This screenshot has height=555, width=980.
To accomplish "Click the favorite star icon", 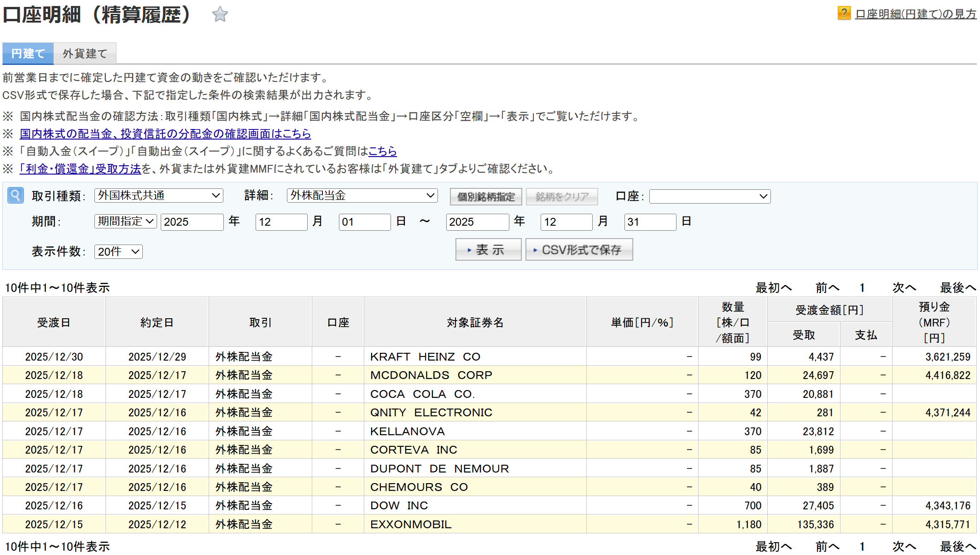I will 220,15.
